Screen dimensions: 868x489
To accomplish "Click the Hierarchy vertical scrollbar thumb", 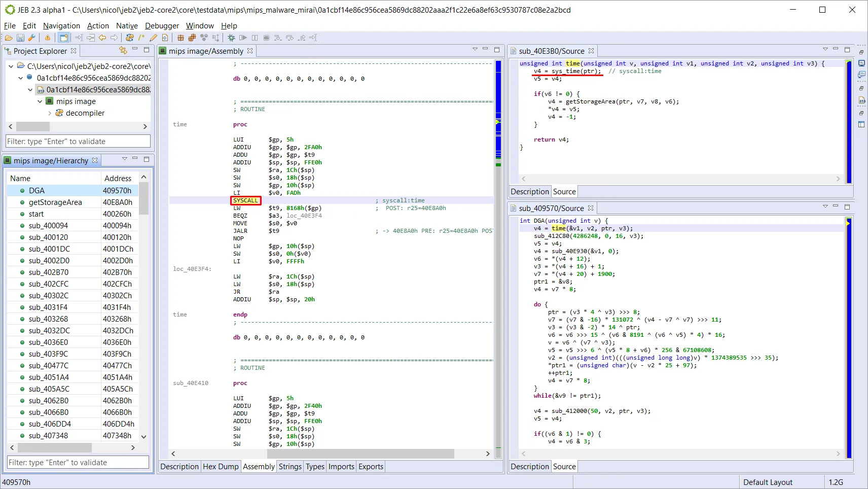I will pos(144,199).
